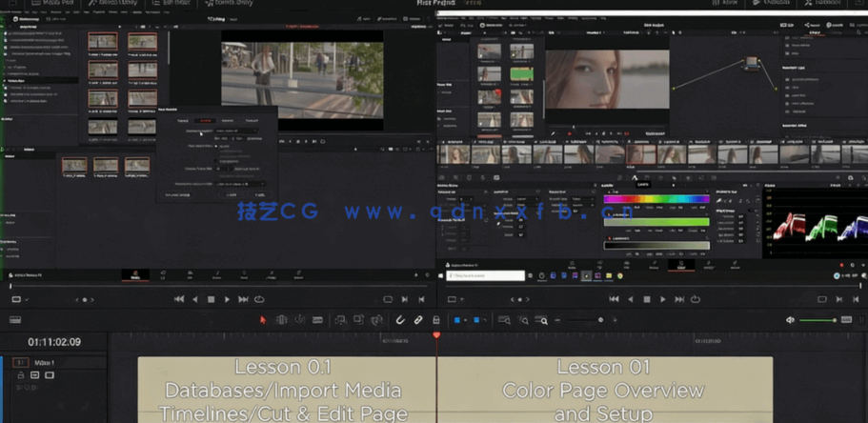Open the flag color dropdown arrow
The width and height of the screenshot is (868, 423).
point(465,320)
